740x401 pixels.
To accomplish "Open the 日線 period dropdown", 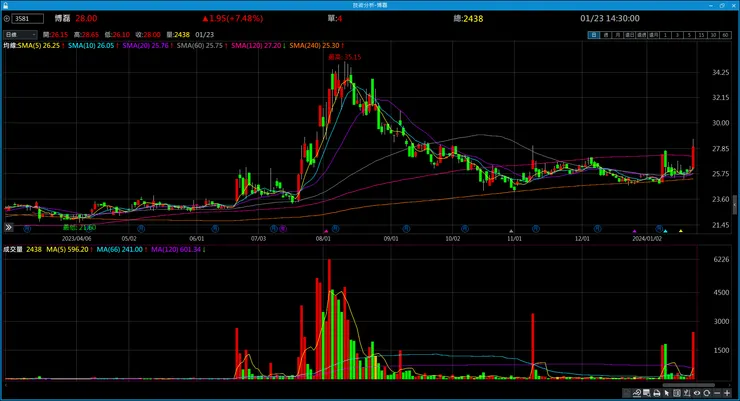I will click(x=20, y=34).
